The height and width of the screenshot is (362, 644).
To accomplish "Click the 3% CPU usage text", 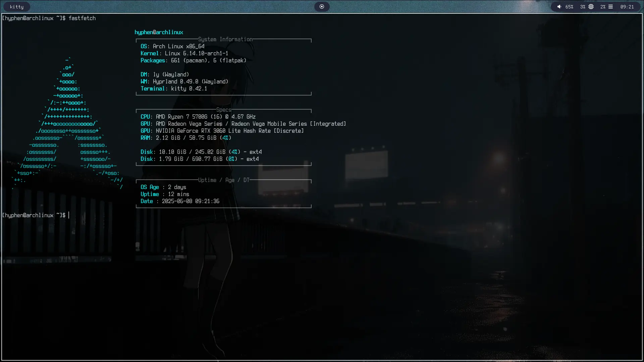I will 583,7.
